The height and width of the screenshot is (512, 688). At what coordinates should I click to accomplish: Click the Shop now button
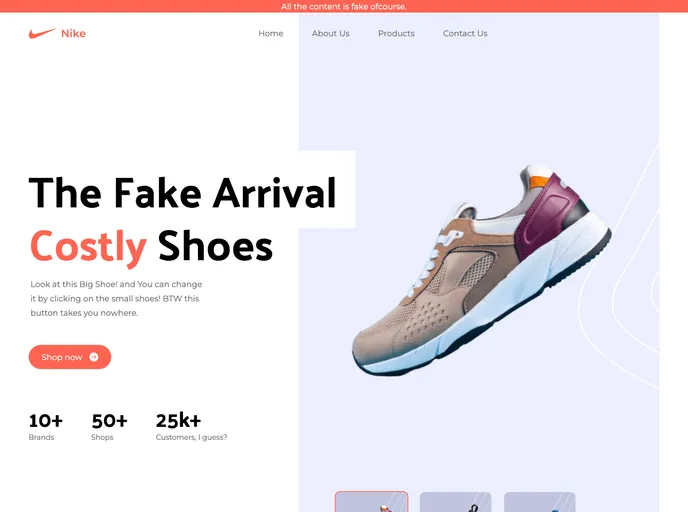[70, 357]
